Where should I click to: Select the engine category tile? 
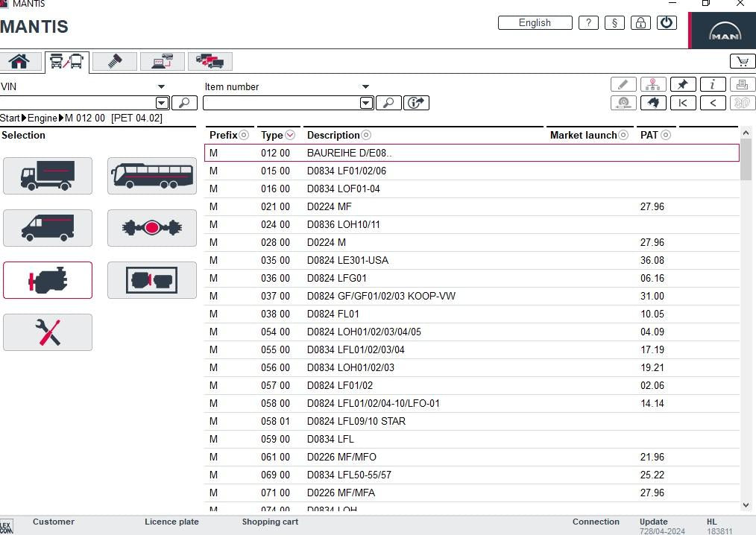click(x=48, y=280)
